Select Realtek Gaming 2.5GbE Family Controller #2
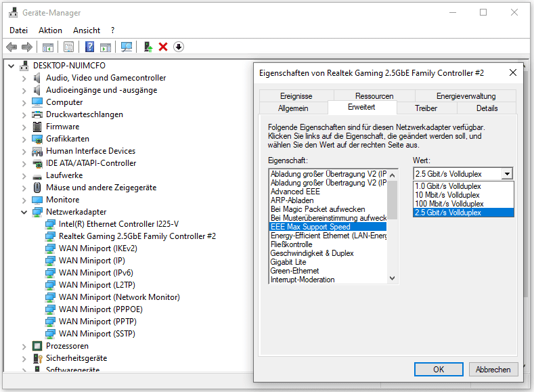The height and width of the screenshot is (392, 534). [x=137, y=236]
